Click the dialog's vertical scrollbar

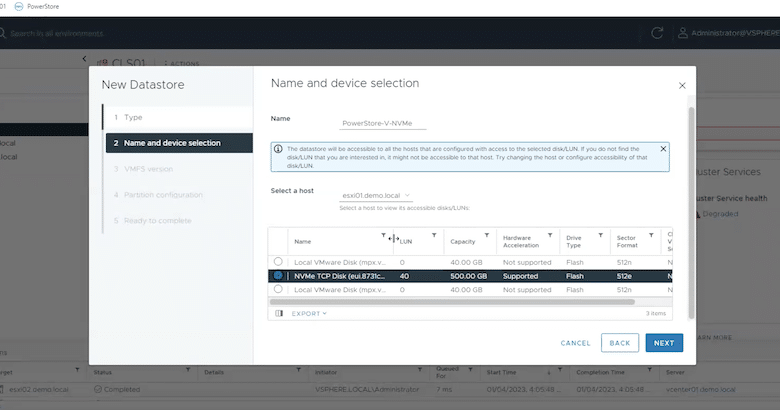pos(691,213)
